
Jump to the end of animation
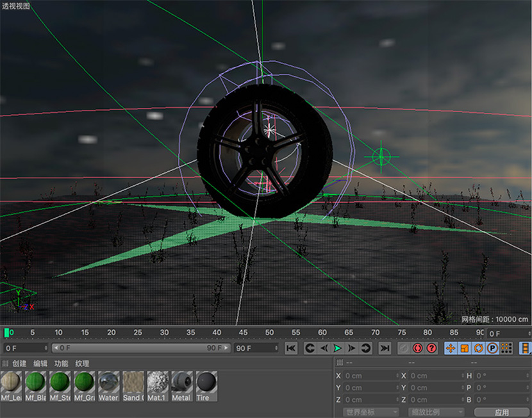coord(385,348)
